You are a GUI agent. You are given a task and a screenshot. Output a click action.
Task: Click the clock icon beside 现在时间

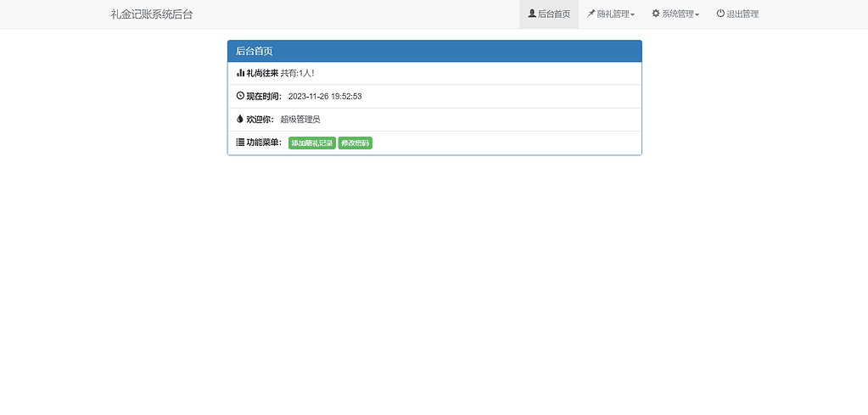(240, 96)
